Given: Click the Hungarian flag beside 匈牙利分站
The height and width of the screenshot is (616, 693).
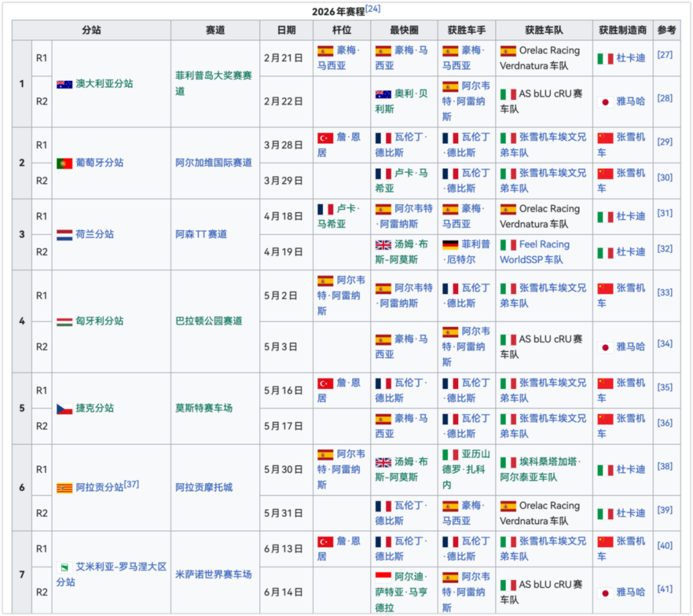Looking at the screenshot, I should 64,321.
